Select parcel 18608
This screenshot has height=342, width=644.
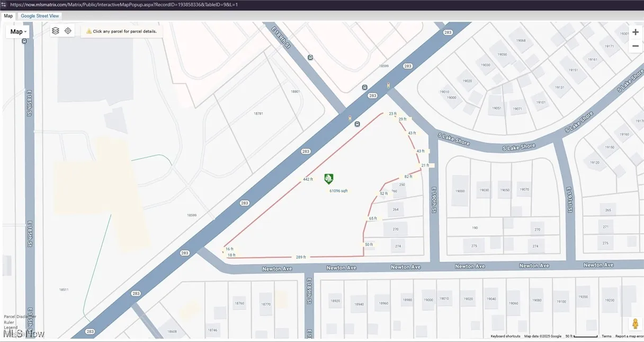tap(172, 331)
